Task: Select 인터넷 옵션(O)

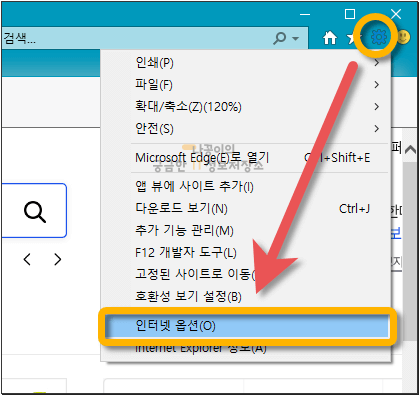Action: [247, 326]
